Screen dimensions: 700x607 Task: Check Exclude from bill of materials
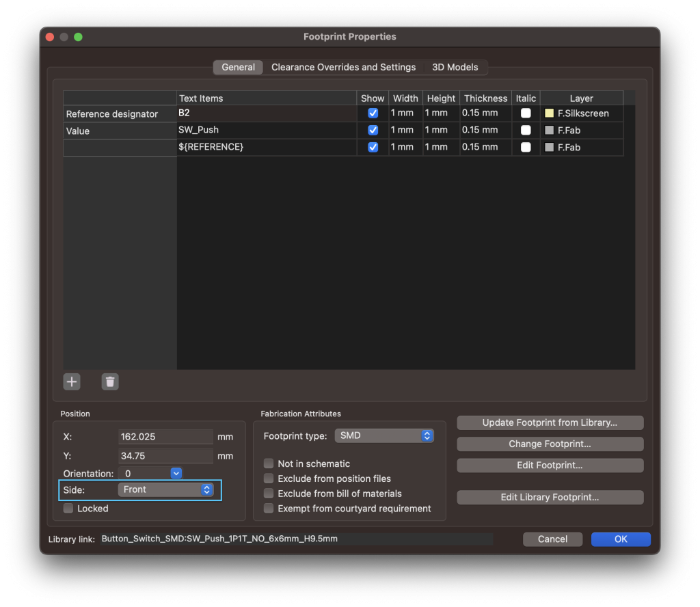(269, 494)
